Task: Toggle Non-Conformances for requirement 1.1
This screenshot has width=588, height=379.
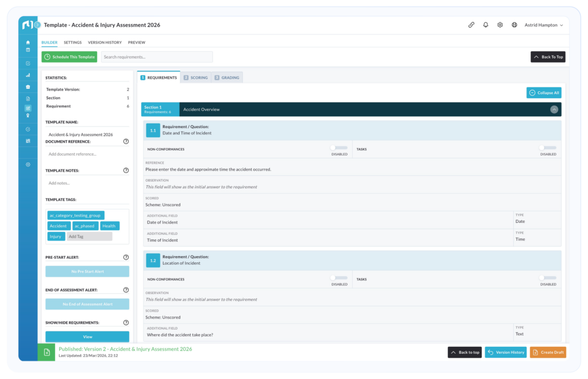Action: point(339,148)
